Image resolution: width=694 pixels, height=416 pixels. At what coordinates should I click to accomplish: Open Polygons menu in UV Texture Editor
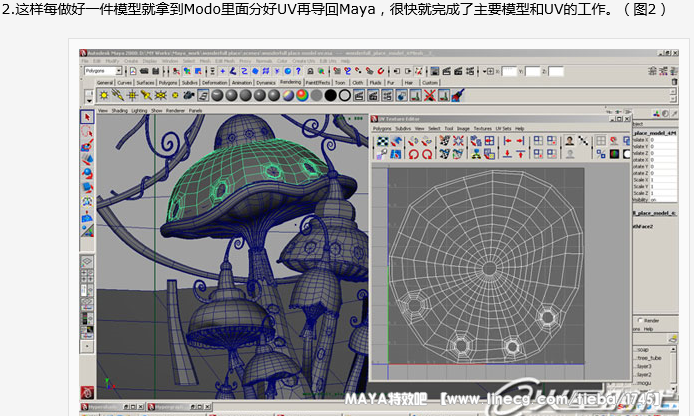tap(382, 128)
